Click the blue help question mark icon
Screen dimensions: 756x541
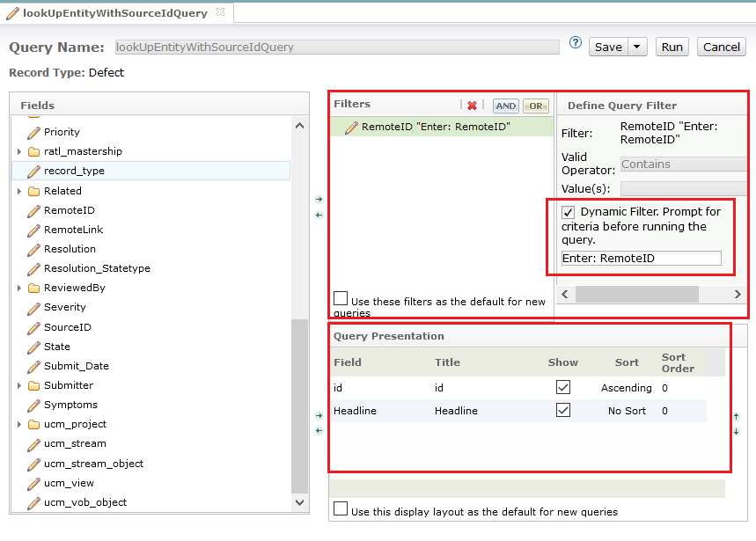(576, 42)
